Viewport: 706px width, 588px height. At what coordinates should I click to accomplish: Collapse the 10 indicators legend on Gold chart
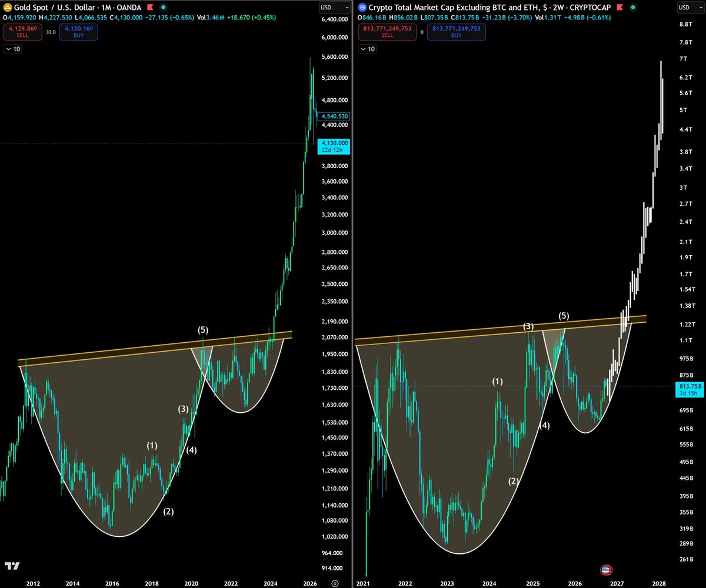click(12, 49)
